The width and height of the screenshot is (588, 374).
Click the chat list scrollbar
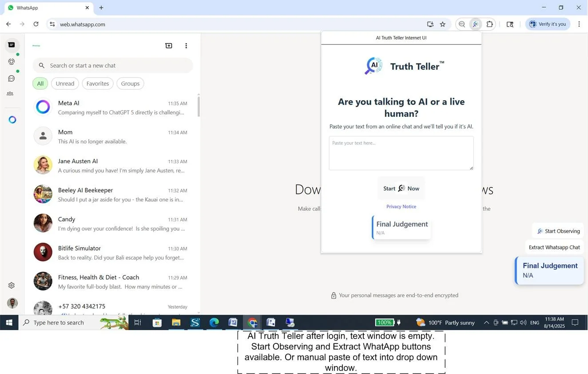click(x=199, y=106)
